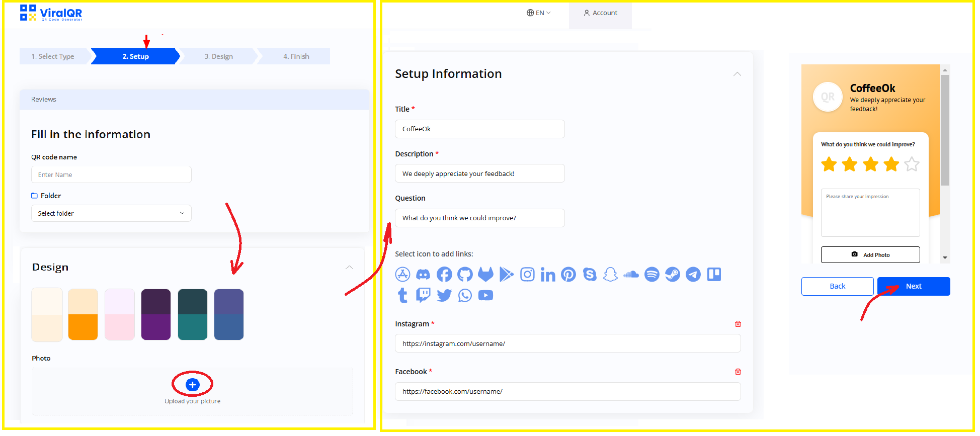The image size is (980, 436).
Task: Click the Back button
Action: pos(838,286)
